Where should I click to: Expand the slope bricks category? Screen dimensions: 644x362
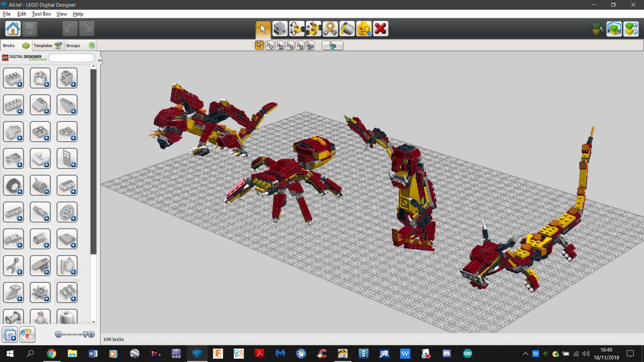click(40, 105)
